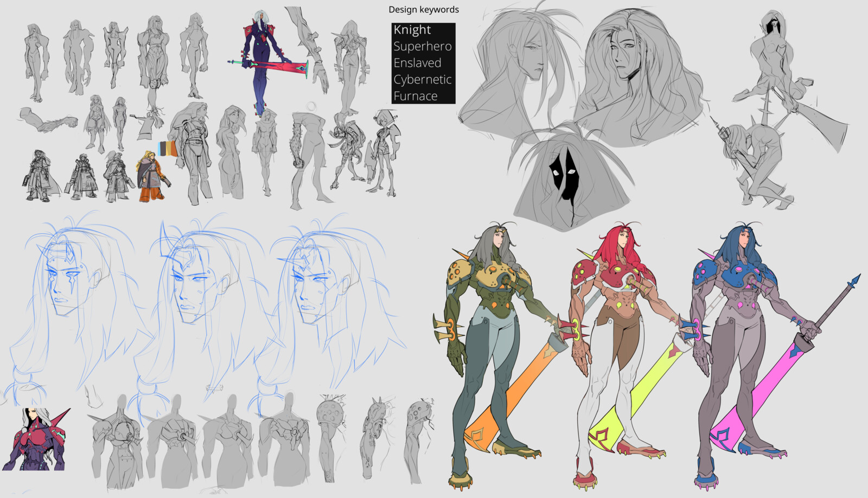Screen dimensions: 868x498
Task: Click the keyword 'Cybernetic'
Action: coord(423,80)
